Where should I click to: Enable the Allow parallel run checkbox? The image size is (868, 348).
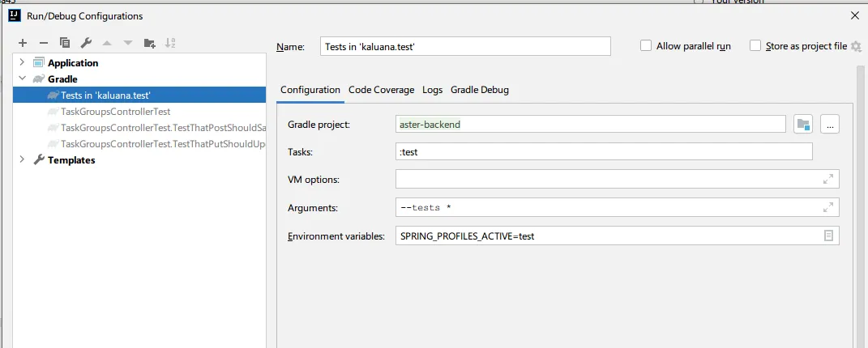point(646,46)
